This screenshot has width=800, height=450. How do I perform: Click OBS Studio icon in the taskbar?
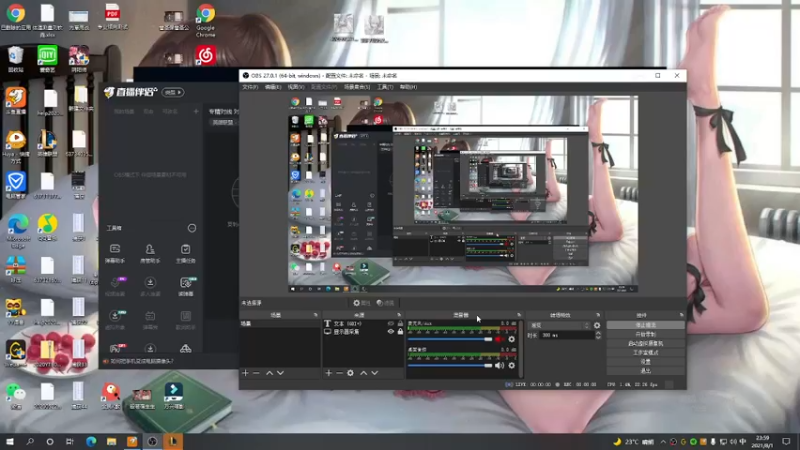click(x=153, y=441)
